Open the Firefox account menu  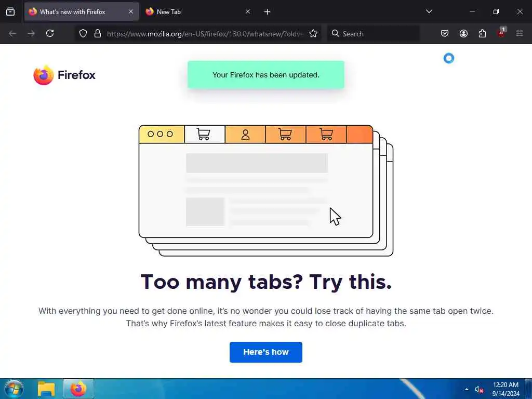463,33
